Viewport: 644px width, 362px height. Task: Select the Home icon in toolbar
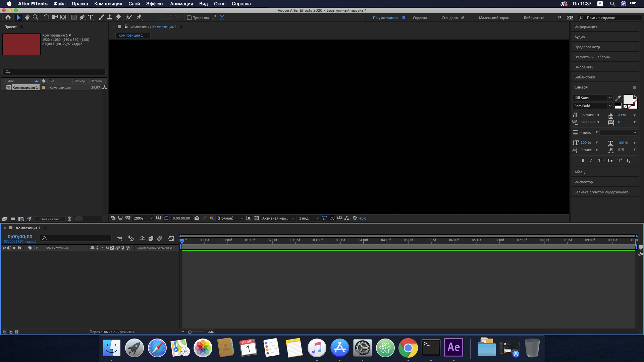click(x=8, y=17)
